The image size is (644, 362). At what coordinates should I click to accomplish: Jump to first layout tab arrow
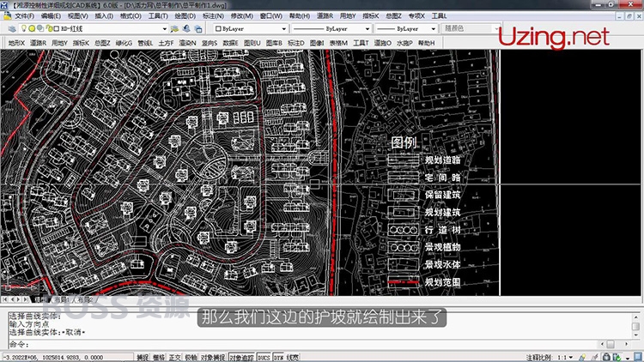point(5,299)
